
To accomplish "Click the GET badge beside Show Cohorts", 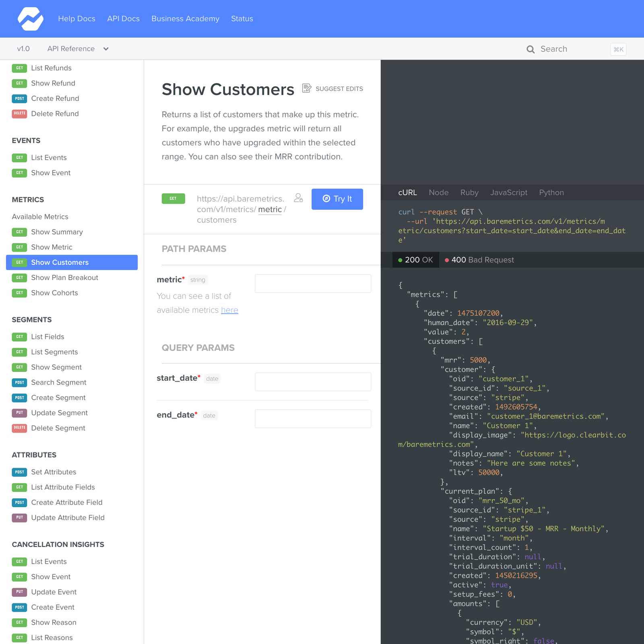I will click(x=19, y=293).
